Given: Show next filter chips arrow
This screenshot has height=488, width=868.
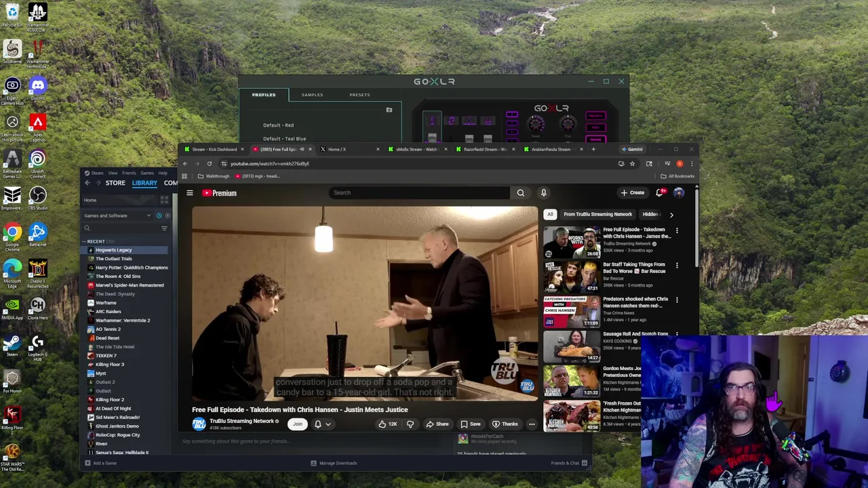Looking at the screenshot, I should [x=671, y=215].
